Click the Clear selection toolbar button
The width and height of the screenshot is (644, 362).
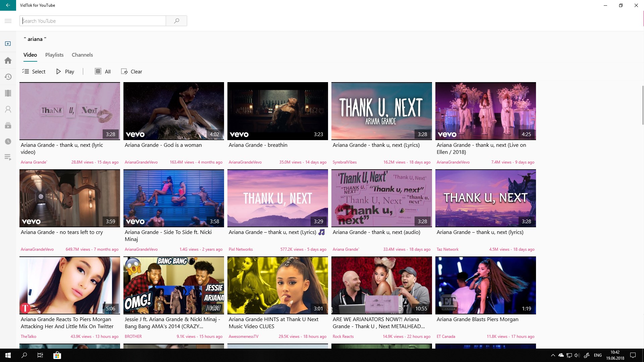point(131,71)
